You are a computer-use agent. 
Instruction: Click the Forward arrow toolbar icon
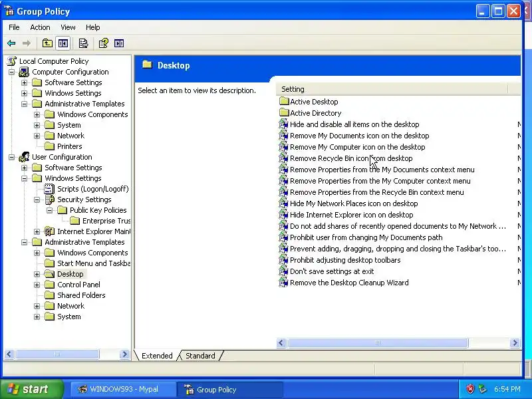coord(26,43)
